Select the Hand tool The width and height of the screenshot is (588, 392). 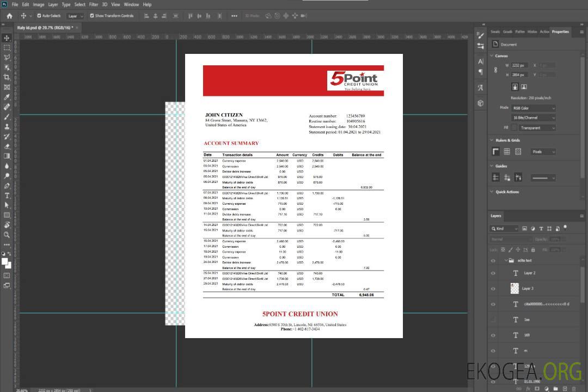[x=7, y=225]
